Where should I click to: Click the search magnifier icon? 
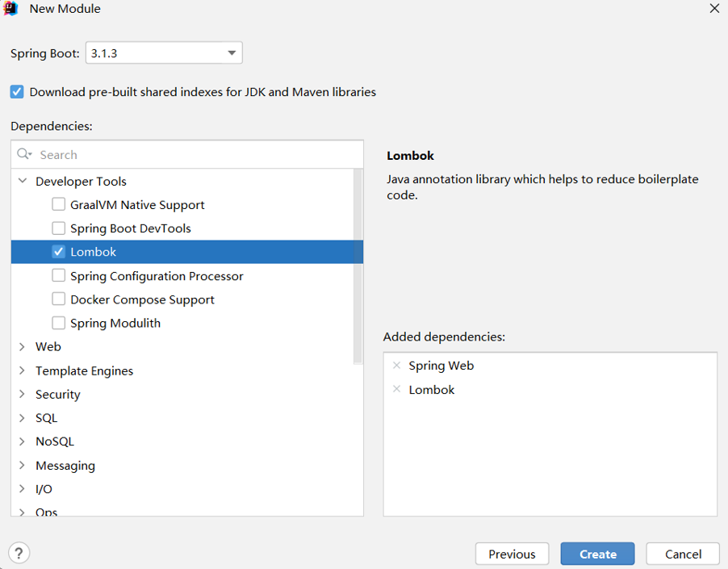[x=23, y=154]
